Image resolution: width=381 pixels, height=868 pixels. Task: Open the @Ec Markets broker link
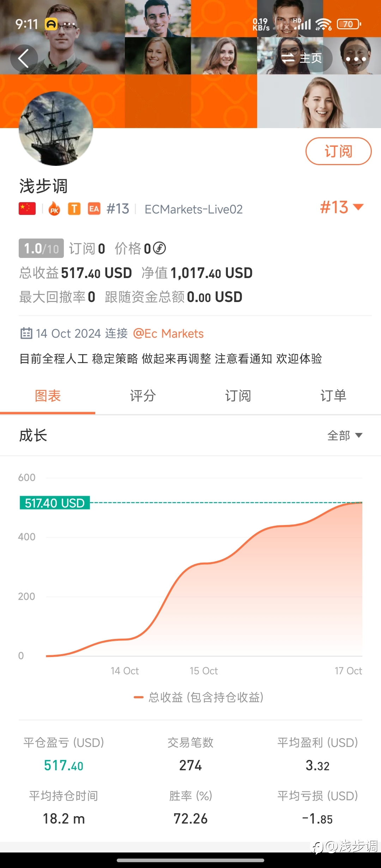point(168,333)
